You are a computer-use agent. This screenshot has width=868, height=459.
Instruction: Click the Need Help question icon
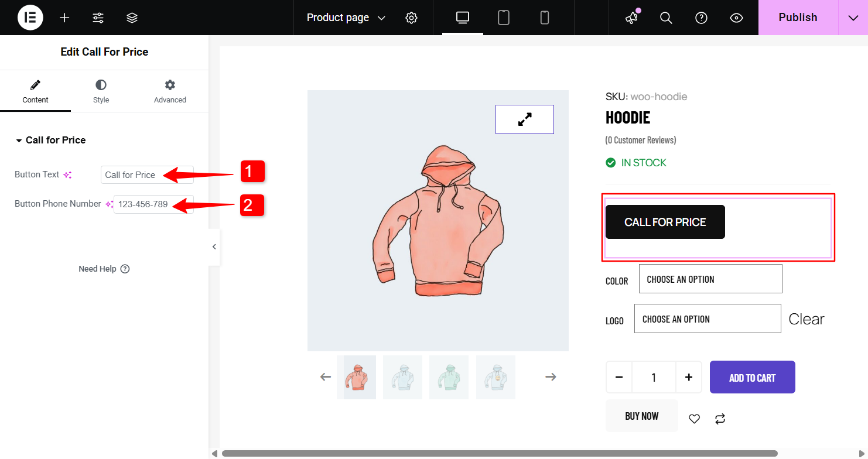[x=125, y=269]
